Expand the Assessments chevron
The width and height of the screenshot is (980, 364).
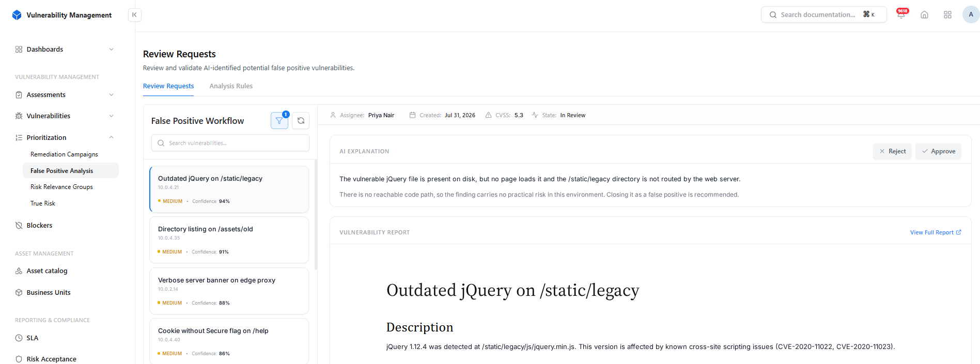[x=112, y=95]
